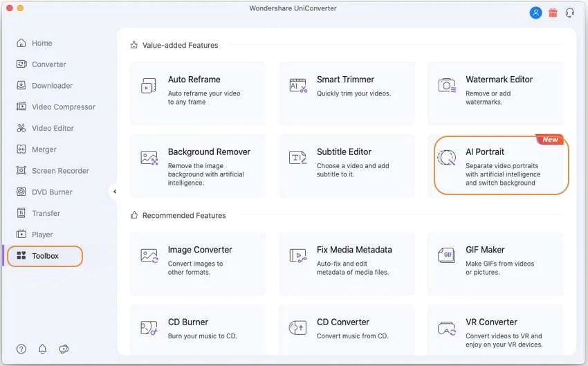
Task: Click 'Wondershare UniConverter' window title
Action: [x=293, y=8]
